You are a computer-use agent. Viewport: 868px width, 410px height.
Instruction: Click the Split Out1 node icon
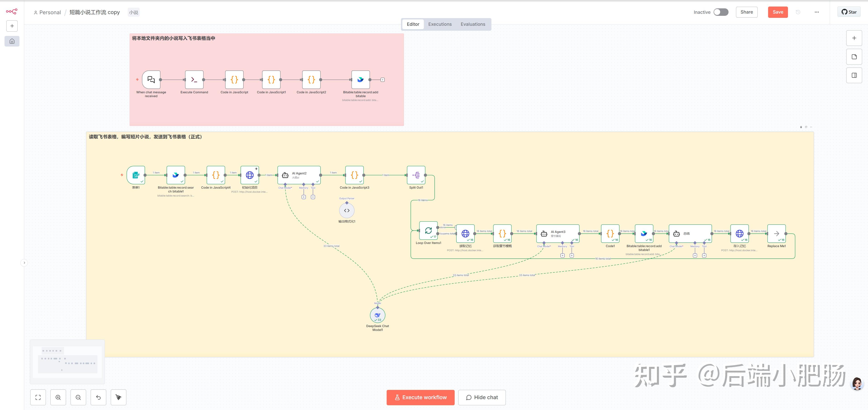pos(416,175)
